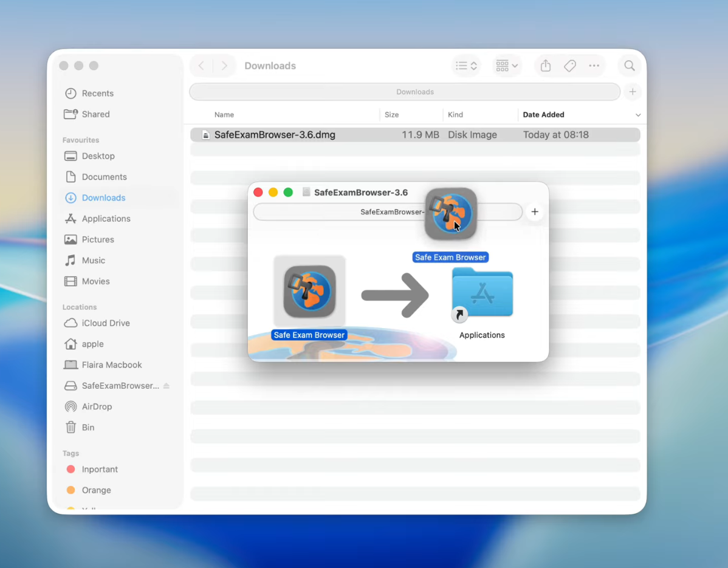
Task: Eject the SafeExamBrowser disk image
Action: tap(167, 386)
